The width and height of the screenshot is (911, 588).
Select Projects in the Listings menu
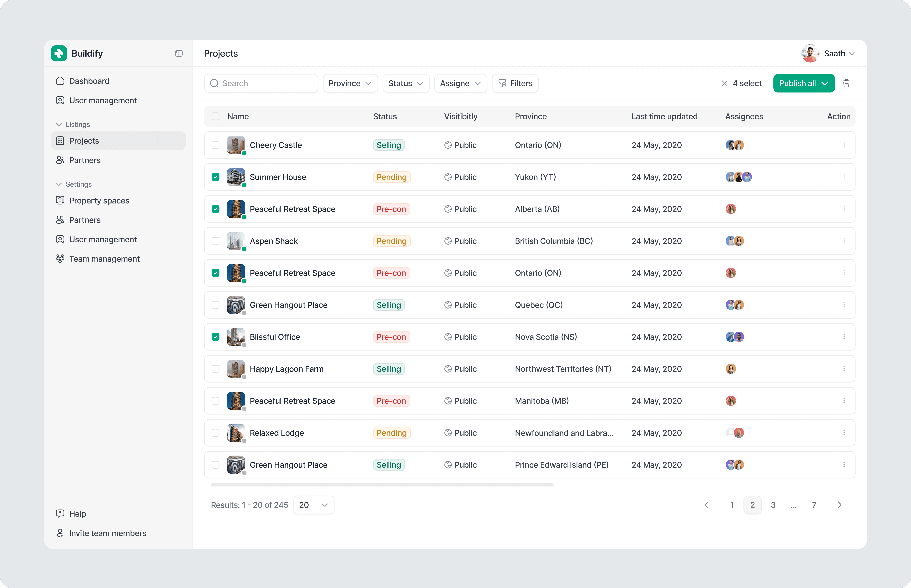coord(84,141)
